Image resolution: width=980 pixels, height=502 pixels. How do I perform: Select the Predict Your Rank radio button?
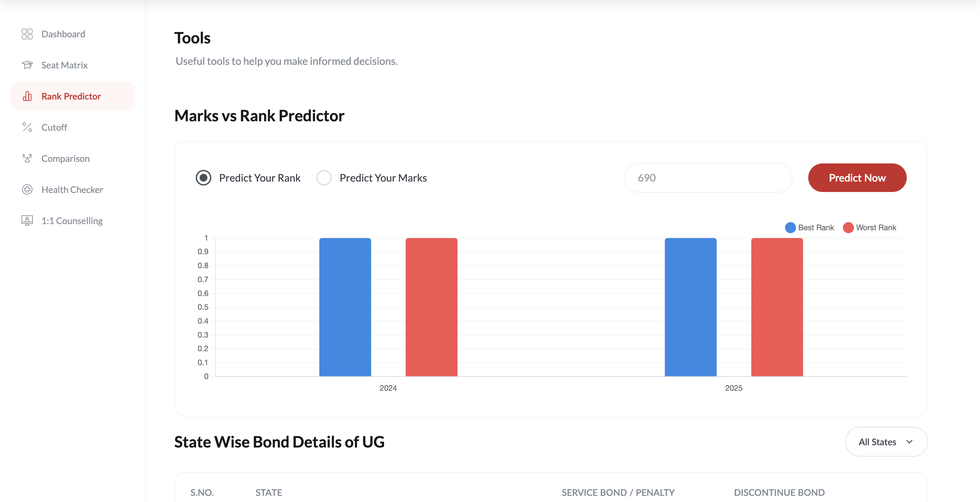pos(203,177)
